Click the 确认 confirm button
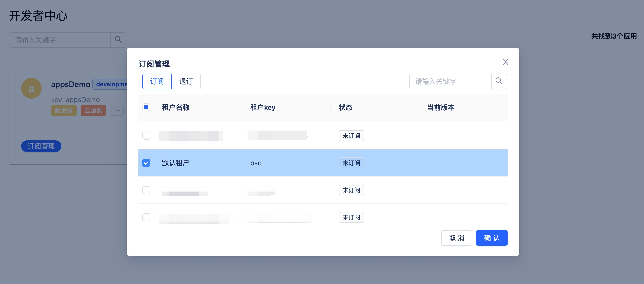644x284 pixels. point(492,238)
